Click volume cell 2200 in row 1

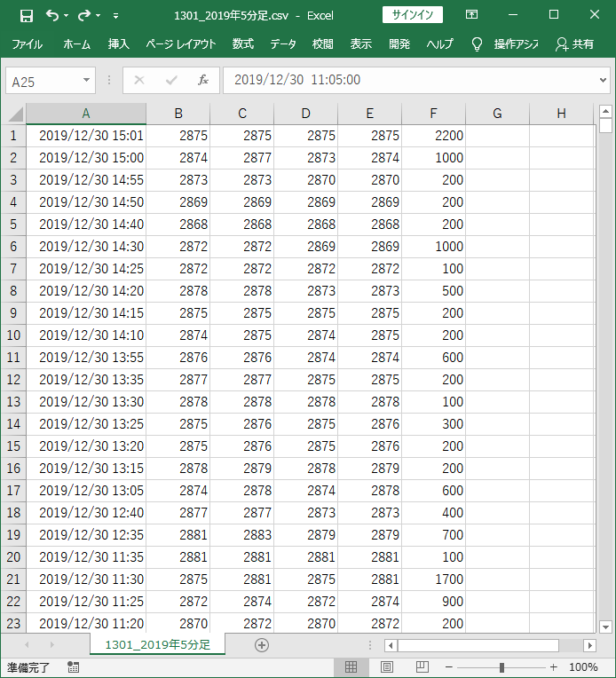(x=433, y=136)
